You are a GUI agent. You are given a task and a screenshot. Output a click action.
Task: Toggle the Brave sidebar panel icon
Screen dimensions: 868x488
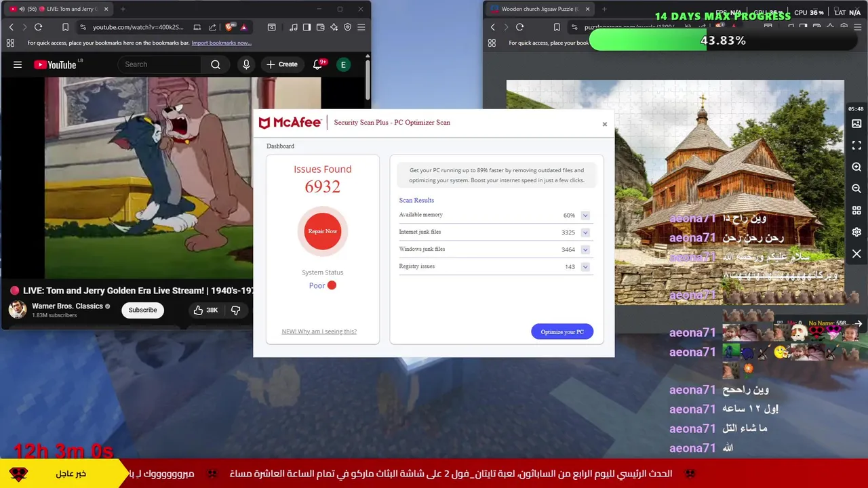click(307, 27)
